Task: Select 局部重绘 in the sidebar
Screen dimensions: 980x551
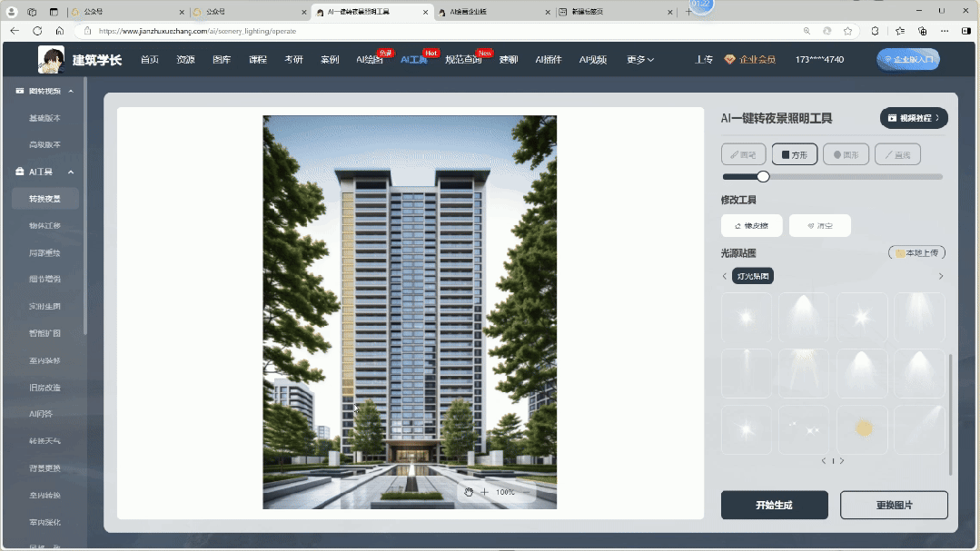Action: click(45, 253)
